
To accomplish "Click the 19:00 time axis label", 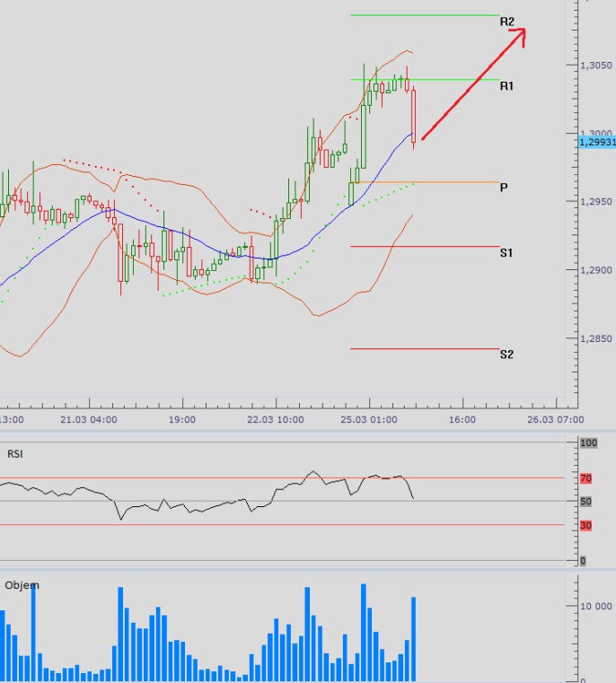I will point(182,419).
